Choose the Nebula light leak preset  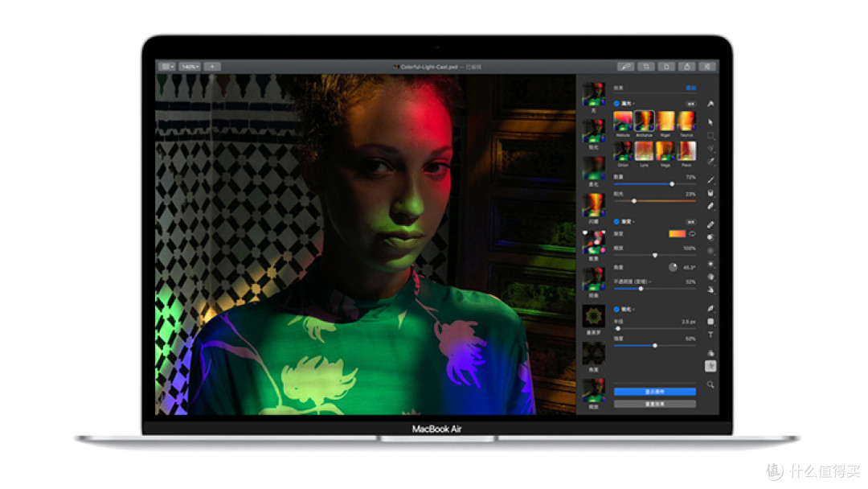point(623,121)
